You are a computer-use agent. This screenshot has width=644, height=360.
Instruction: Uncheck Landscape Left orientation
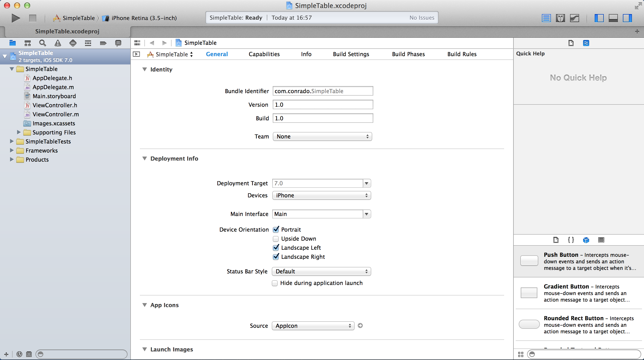tap(276, 247)
